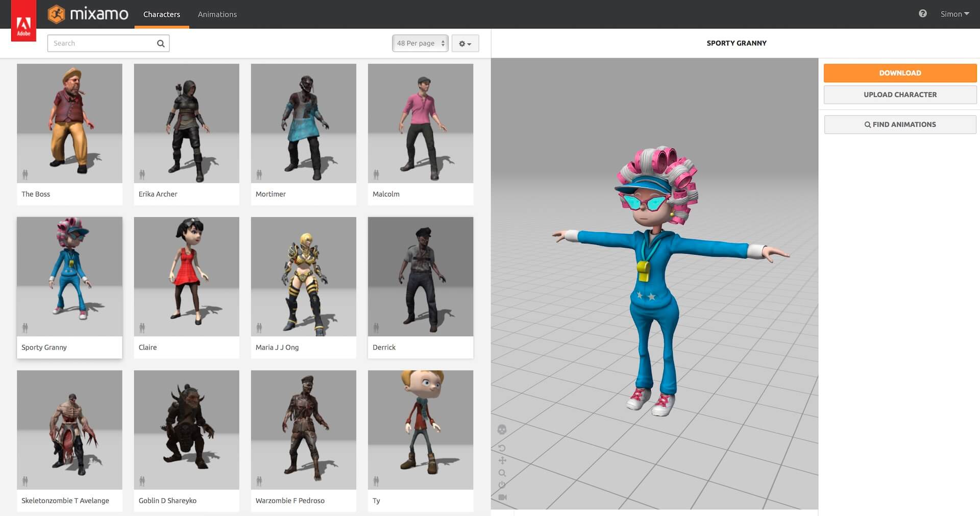This screenshot has width=980, height=516.
Task: Select the Characters tab
Action: (x=161, y=14)
